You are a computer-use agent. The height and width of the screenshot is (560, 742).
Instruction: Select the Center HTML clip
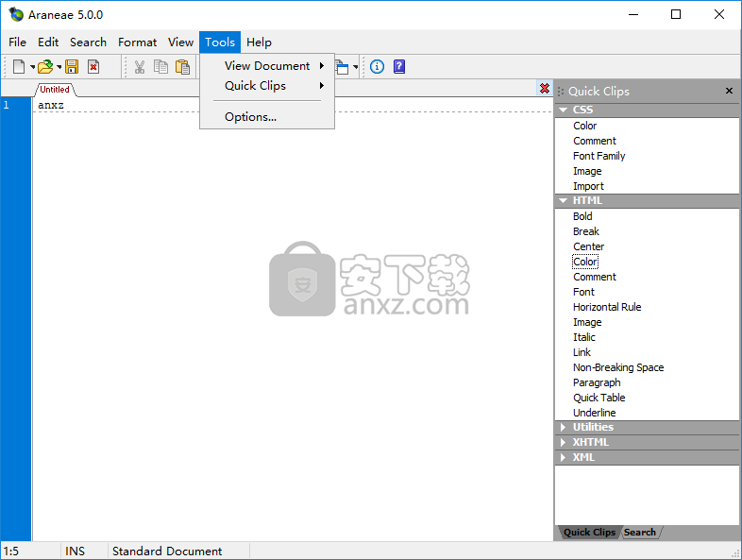pos(589,246)
